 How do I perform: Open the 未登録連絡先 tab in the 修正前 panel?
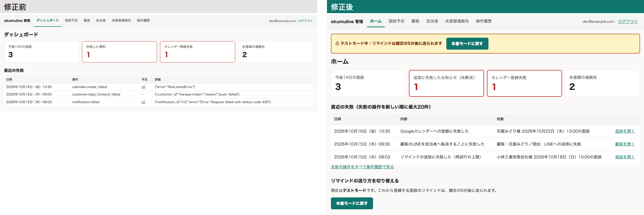(x=121, y=21)
